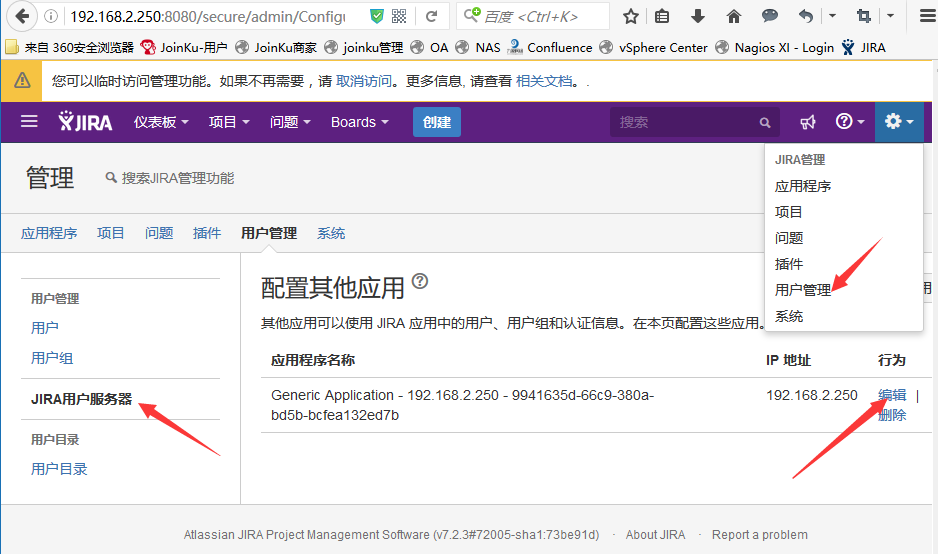The width and height of the screenshot is (938, 554).
Task: Open 用户组 in the left sidebar
Action: (x=52, y=358)
